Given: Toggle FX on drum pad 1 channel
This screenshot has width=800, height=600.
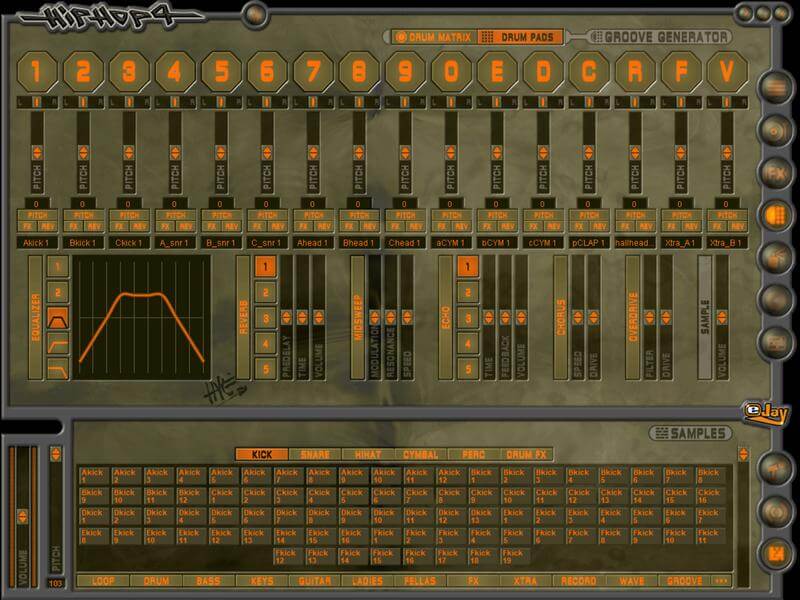Looking at the screenshot, I should [27, 226].
